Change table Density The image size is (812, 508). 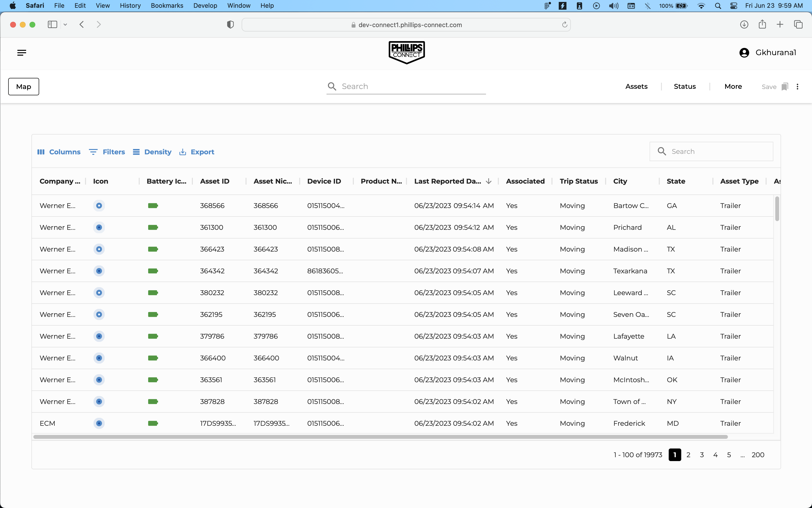click(x=152, y=152)
